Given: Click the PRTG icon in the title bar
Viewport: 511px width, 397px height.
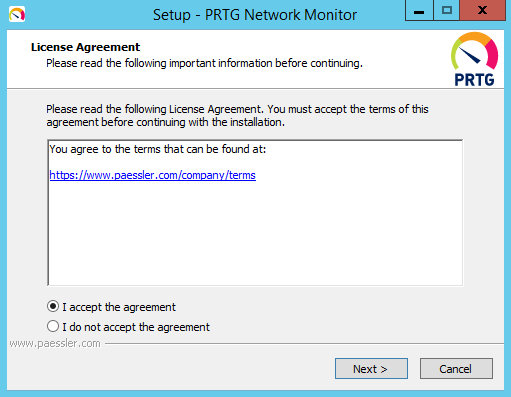Looking at the screenshot, I should pos(17,15).
